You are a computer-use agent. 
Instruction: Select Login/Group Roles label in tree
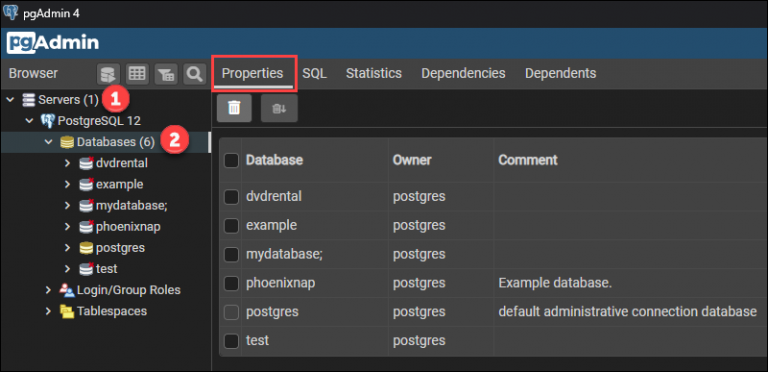129,290
